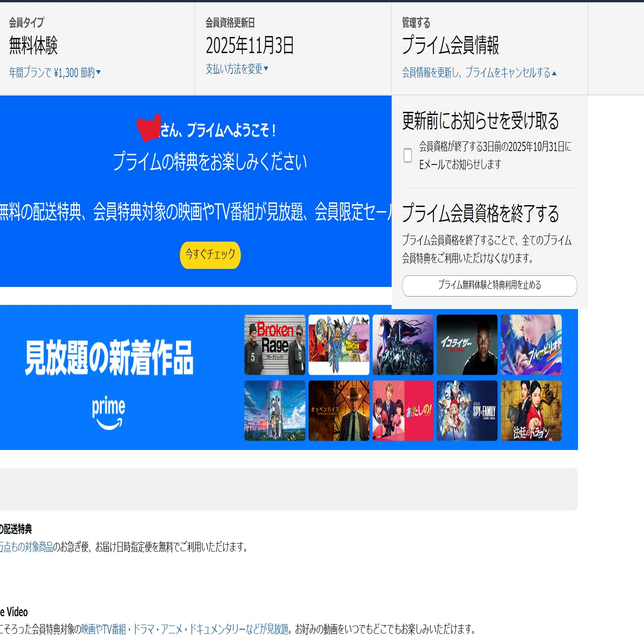Open the SPY×FAMILY movie thumbnail

467,411
